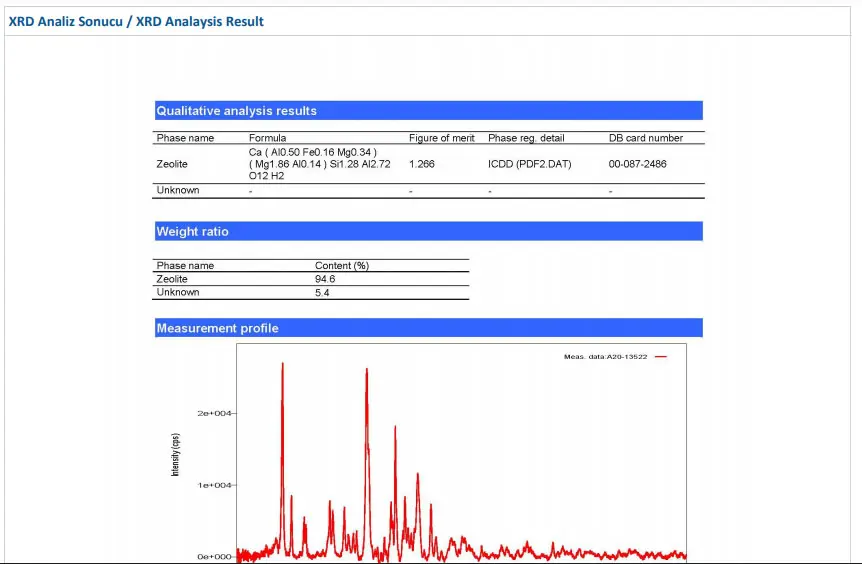Viewport: 862px width, 564px height.
Task: Select the Zeolite row in the qualitative table
Action: (428, 164)
